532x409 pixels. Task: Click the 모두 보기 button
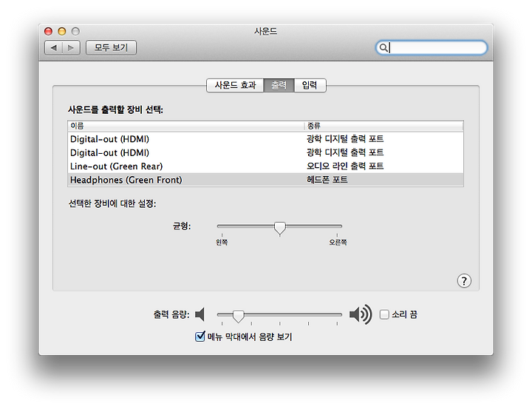tap(112, 47)
